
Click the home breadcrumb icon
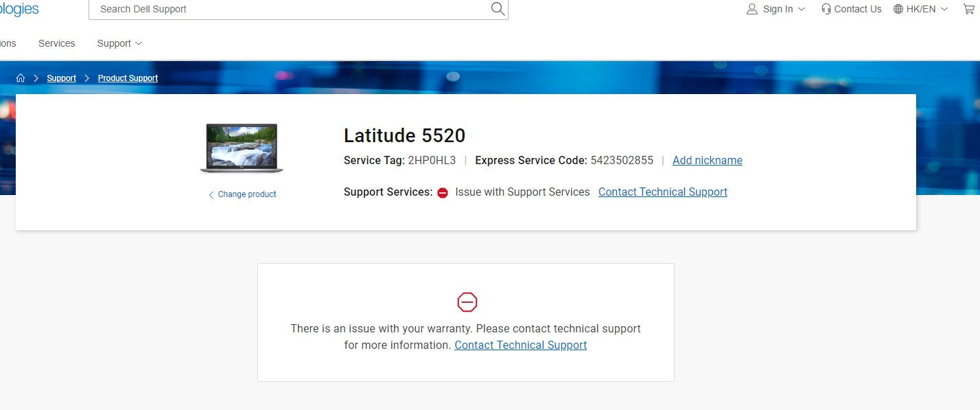point(21,78)
